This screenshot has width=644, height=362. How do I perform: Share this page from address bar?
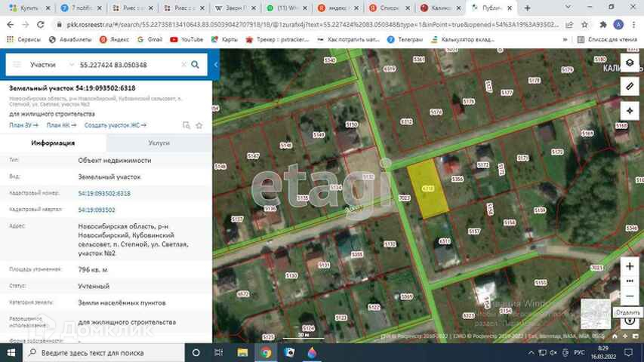[569, 25]
